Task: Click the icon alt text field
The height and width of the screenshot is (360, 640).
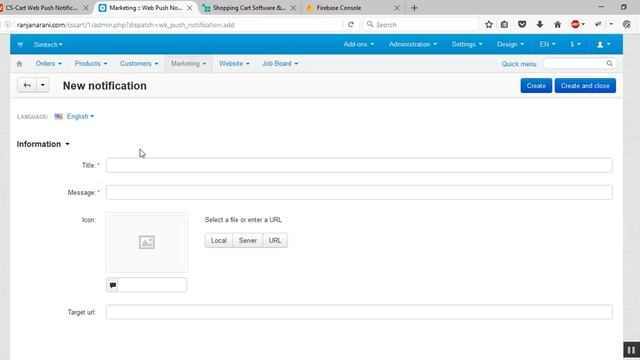Action: pyautogui.click(x=152, y=285)
